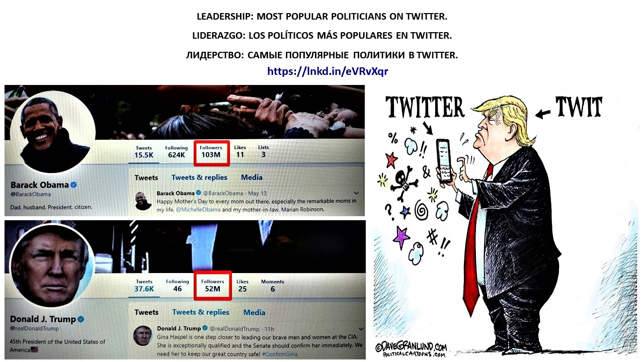Screen dimensions: 644x362
Task: Click the small Obama avatar in the Mother's Day tweet
Action: coord(143,201)
